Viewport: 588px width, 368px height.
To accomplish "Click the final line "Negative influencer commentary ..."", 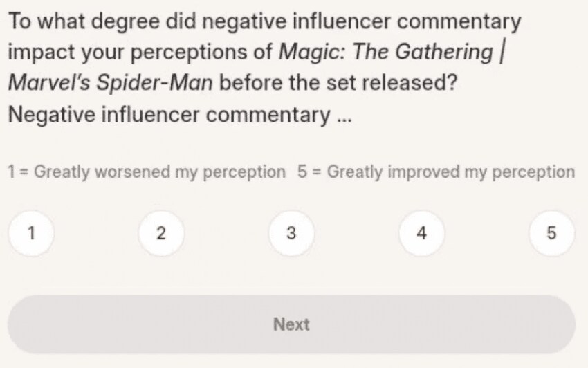I will click(180, 114).
